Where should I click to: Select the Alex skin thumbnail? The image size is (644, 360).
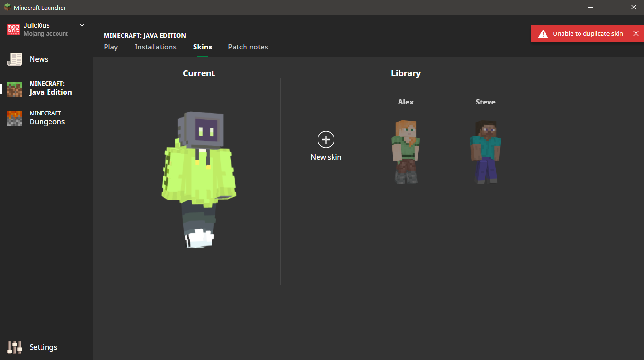(406, 152)
